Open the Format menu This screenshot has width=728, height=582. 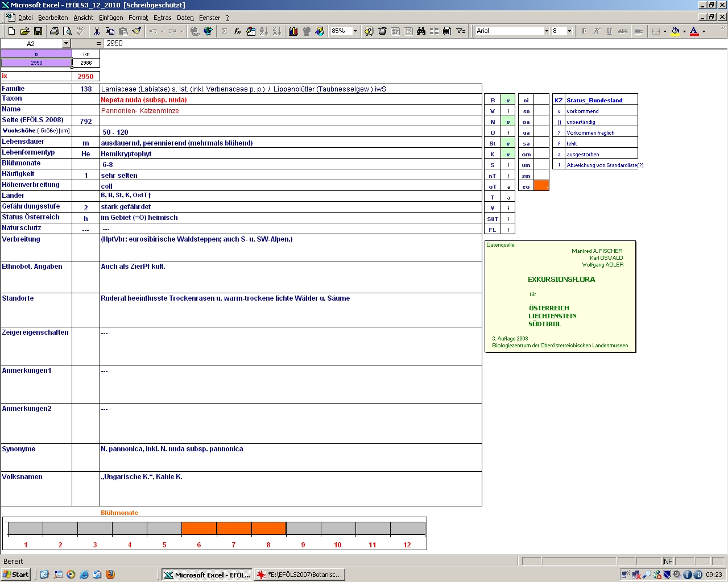[138, 18]
